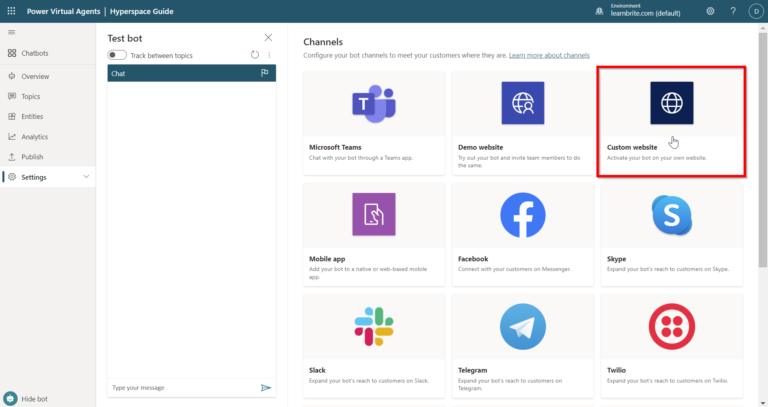Click the Slack title text
The height and width of the screenshot is (407, 768).
coord(317,370)
